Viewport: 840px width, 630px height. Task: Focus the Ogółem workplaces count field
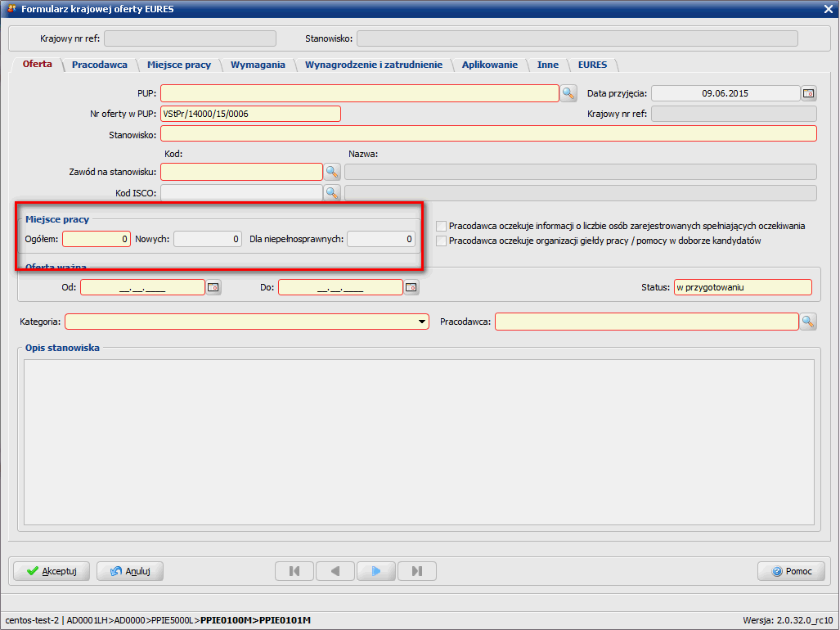click(97, 239)
